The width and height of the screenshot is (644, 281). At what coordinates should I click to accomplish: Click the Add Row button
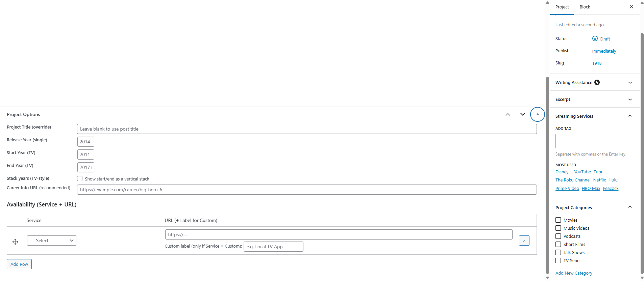(x=19, y=264)
